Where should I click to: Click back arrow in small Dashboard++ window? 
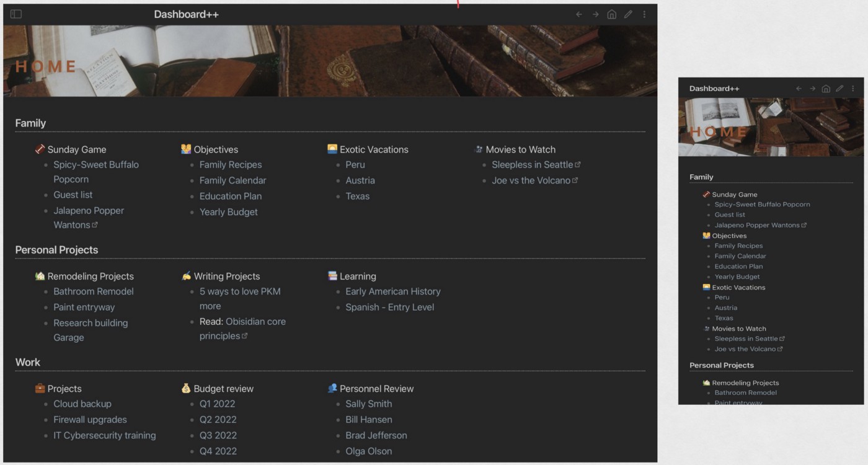click(799, 88)
